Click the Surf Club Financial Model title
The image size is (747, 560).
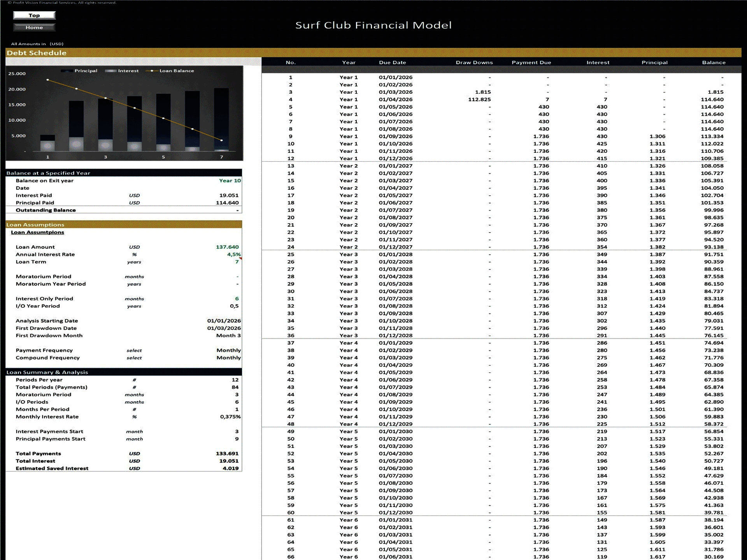(x=373, y=25)
